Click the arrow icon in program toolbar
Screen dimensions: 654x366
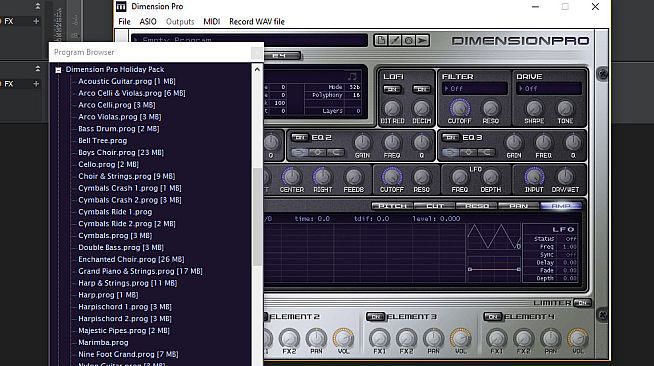click(x=423, y=40)
